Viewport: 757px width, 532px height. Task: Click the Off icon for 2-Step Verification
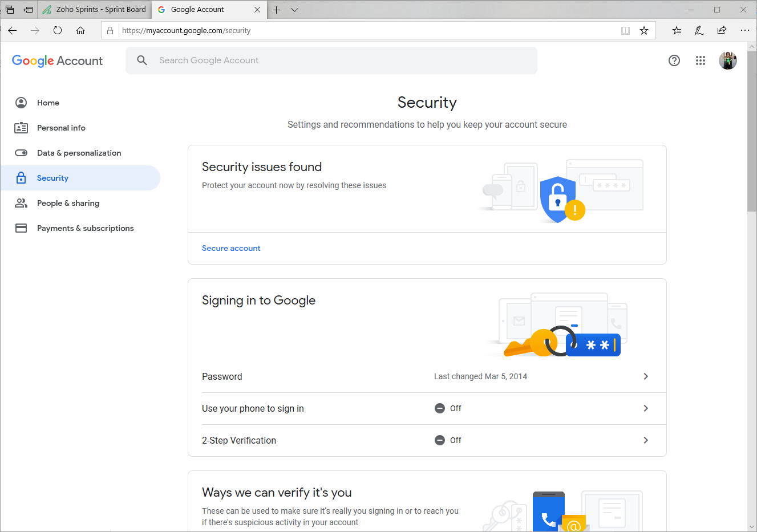click(x=440, y=440)
